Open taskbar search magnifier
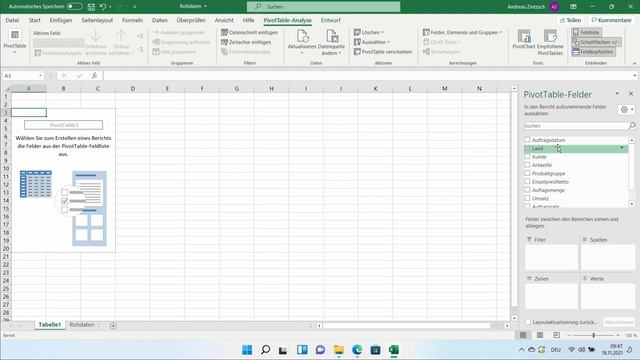 pyautogui.click(x=265, y=350)
